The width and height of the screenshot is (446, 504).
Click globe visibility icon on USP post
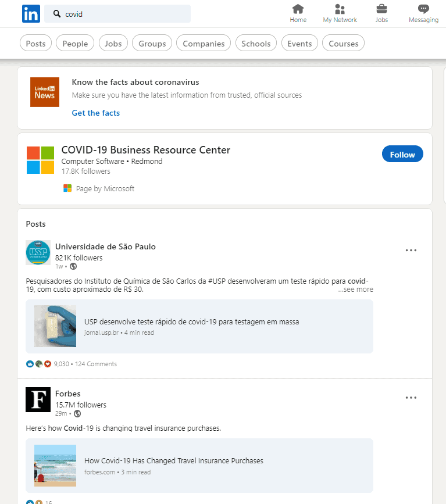73,266
